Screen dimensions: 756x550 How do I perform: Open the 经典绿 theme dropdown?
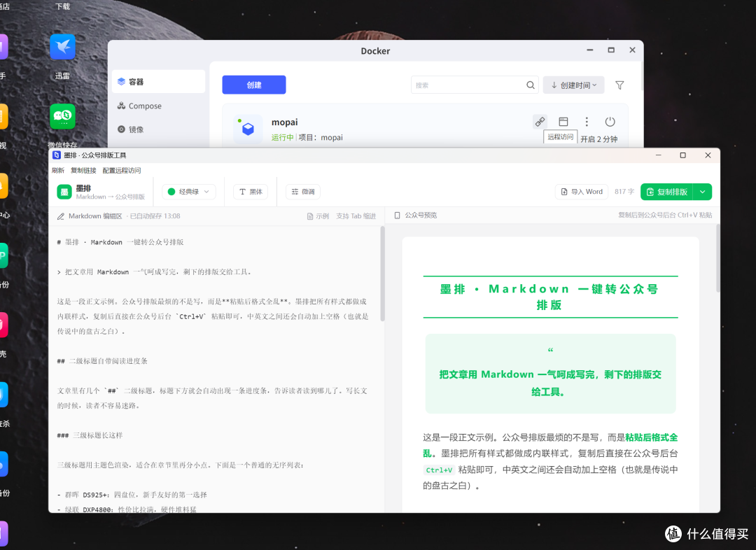coord(188,191)
